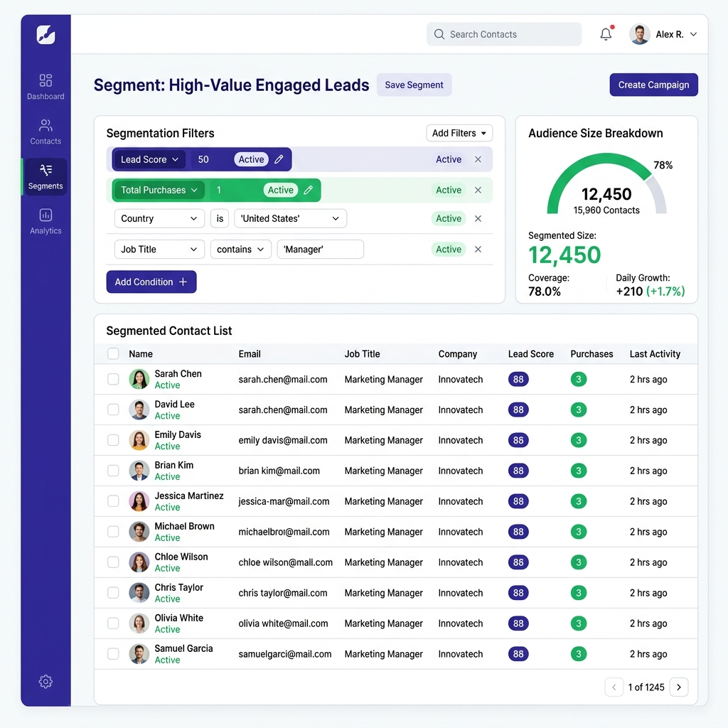Open the contains operator dropdown
728x728 pixels.
[x=240, y=250]
